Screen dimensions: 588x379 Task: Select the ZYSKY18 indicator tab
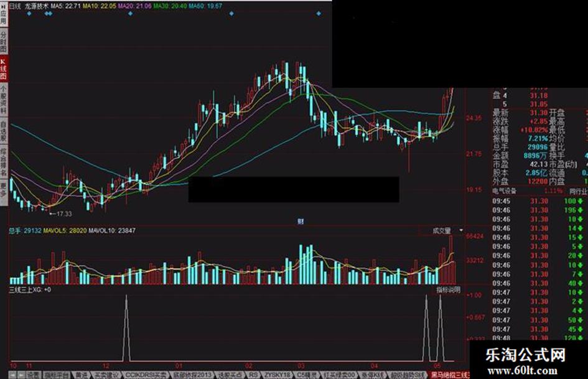(x=277, y=375)
